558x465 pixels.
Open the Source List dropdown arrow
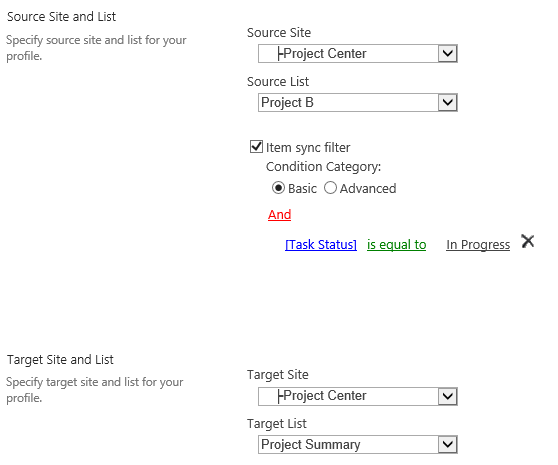coord(447,103)
